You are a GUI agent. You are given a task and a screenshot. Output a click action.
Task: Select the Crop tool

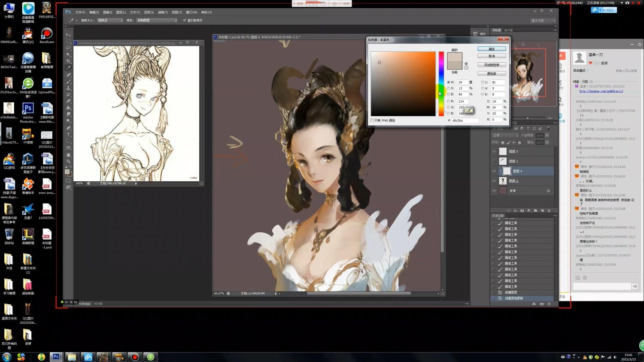coord(68,61)
